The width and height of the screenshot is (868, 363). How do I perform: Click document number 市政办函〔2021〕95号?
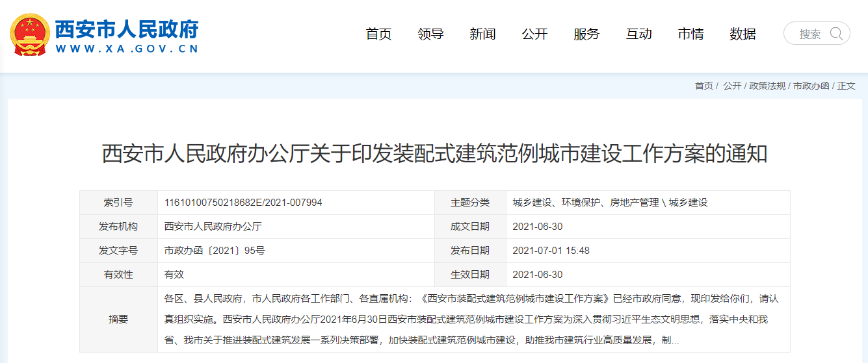[x=215, y=251]
